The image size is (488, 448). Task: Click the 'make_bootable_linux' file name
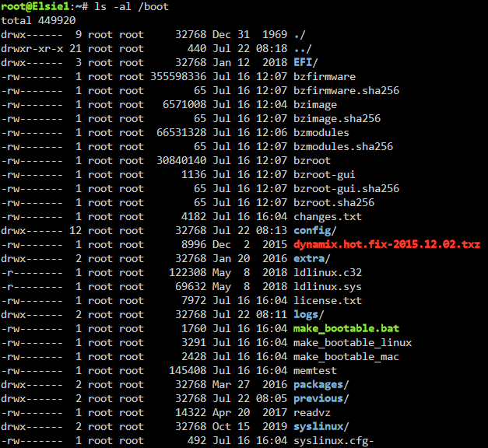point(353,342)
